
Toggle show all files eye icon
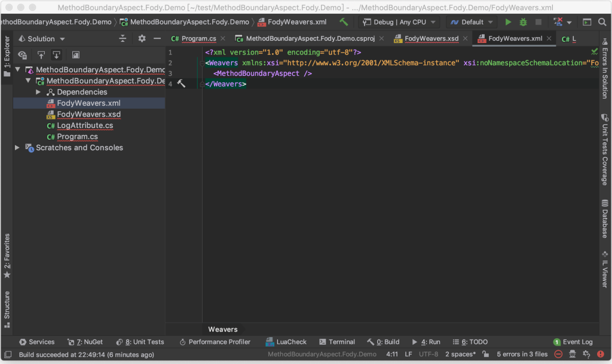[22, 55]
